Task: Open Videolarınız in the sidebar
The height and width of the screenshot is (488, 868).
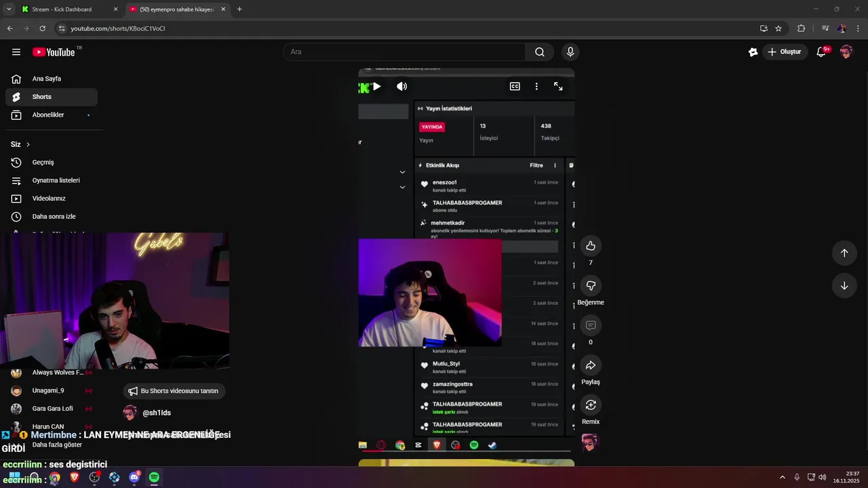Action: (52, 199)
